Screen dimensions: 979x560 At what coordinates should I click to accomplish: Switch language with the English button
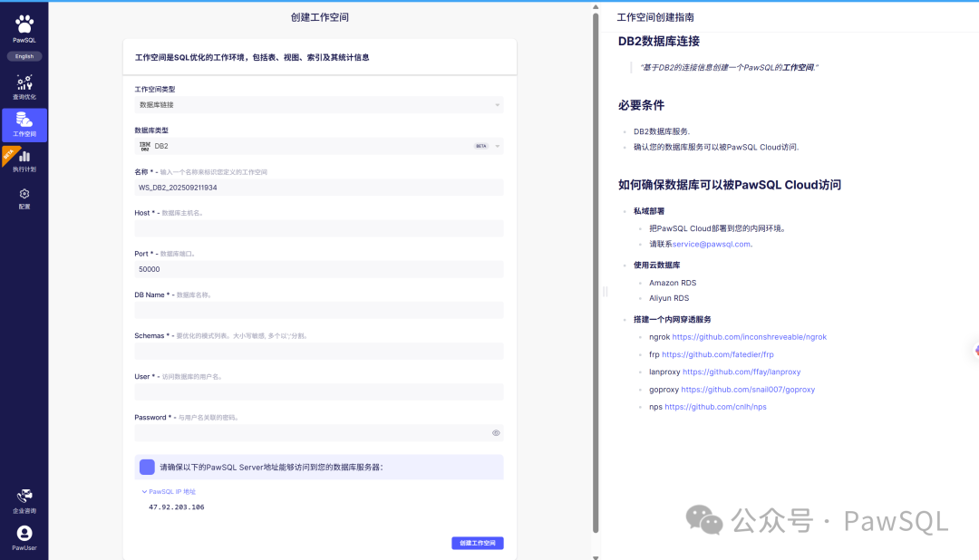(x=24, y=56)
